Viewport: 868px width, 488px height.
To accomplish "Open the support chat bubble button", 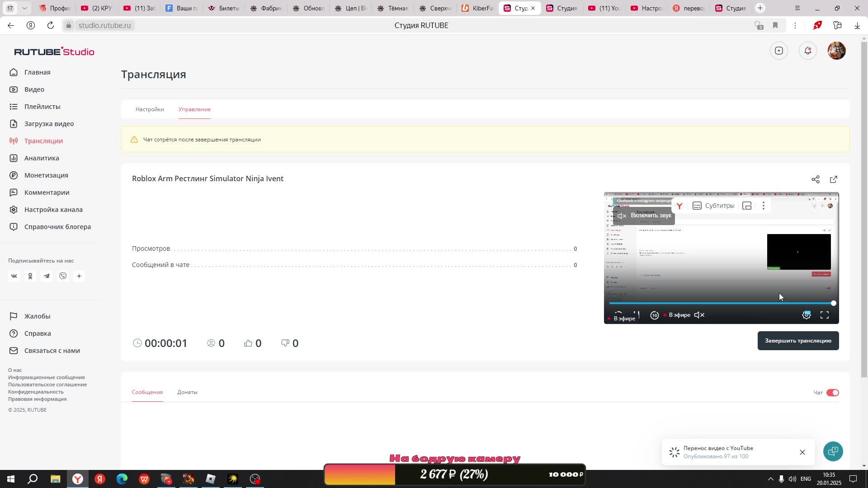I will tap(833, 451).
